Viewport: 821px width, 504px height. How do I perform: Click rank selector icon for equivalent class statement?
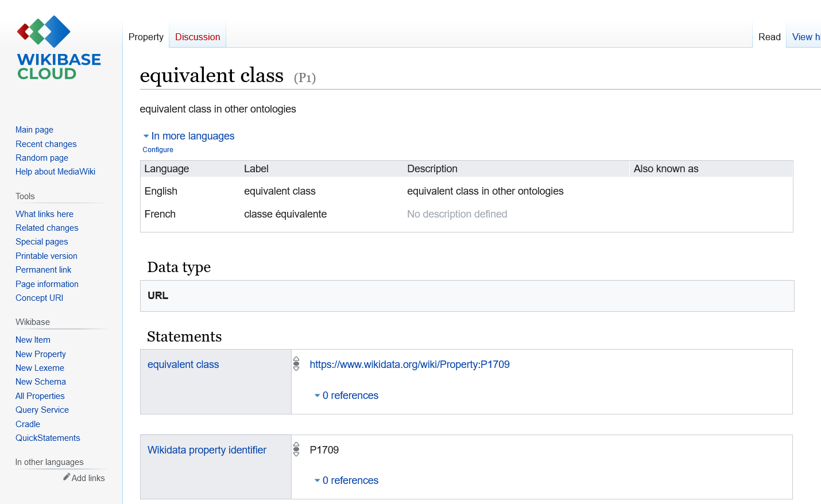pyautogui.click(x=296, y=364)
